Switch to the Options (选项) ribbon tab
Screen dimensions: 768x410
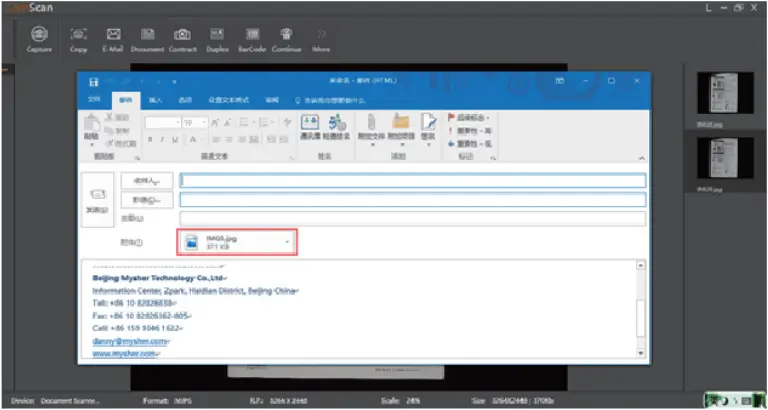(x=185, y=100)
